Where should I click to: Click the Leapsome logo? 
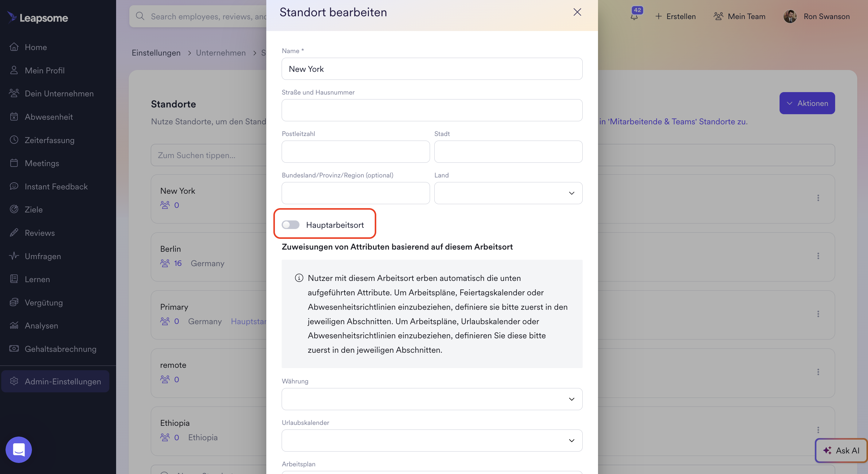coord(38,17)
